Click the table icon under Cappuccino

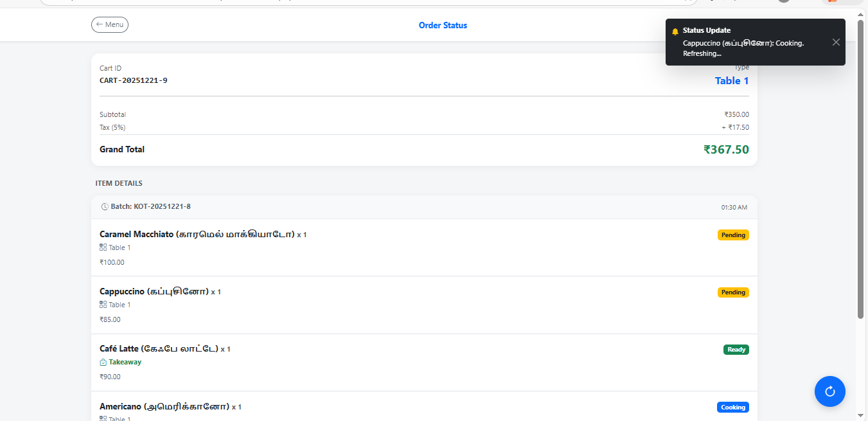coord(103,305)
